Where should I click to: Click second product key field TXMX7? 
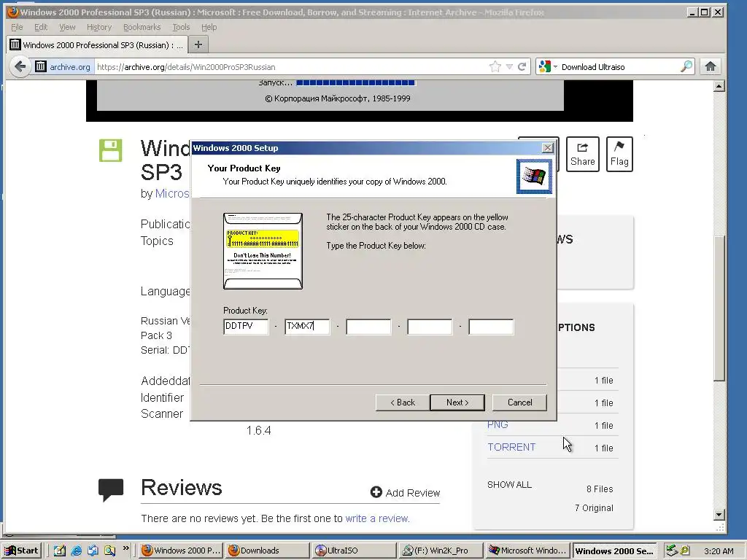pos(307,327)
